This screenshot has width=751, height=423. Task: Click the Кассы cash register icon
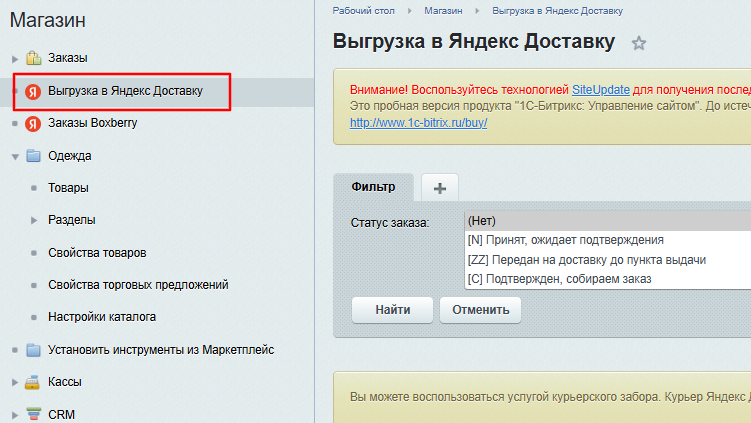click(33, 382)
